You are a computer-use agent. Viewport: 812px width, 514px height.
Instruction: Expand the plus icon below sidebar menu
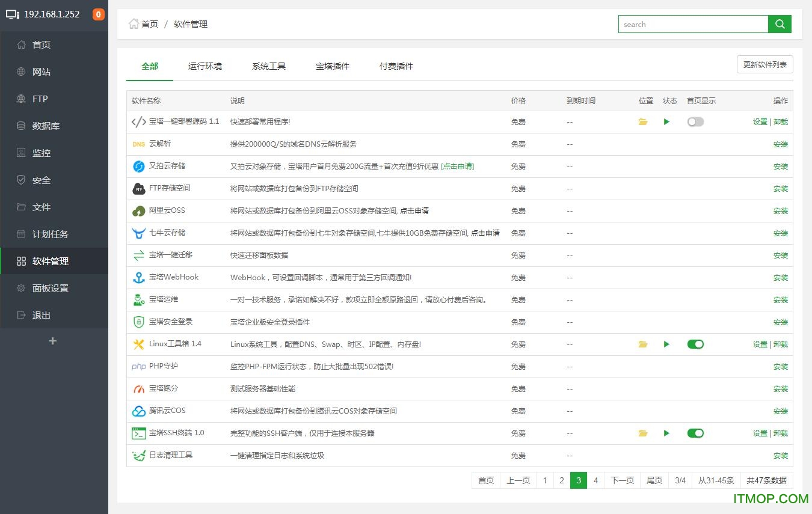[53, 340]
